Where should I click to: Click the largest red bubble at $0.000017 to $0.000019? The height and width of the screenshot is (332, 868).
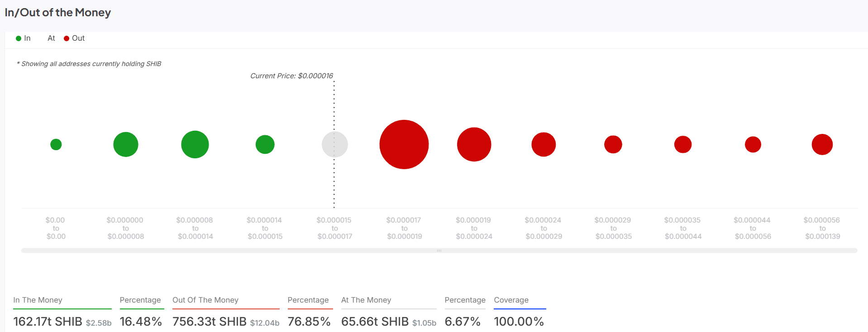click(x=404, y=144)
